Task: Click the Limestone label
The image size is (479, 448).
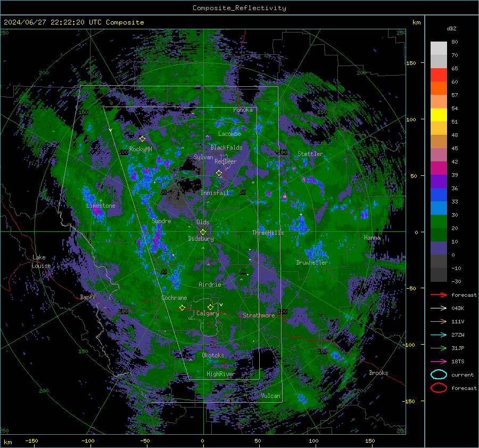Action: point(101,206)
